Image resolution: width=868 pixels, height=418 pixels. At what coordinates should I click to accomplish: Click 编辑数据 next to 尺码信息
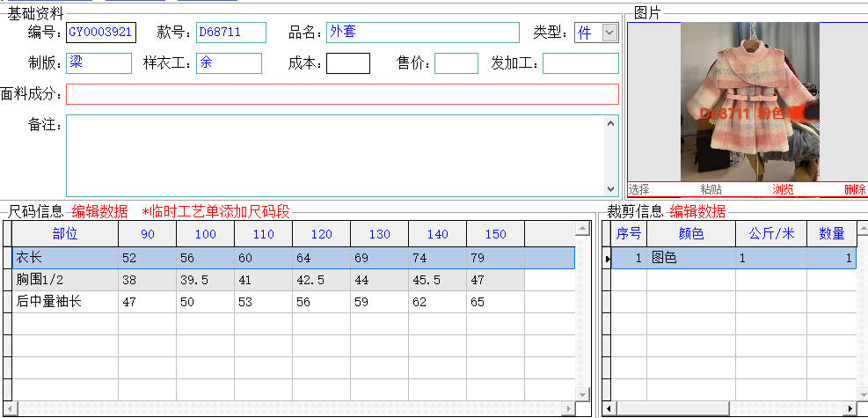99,211
